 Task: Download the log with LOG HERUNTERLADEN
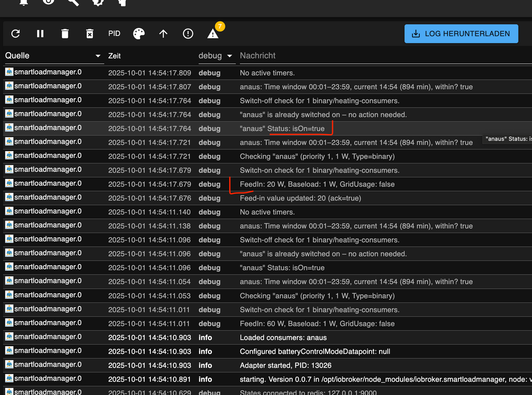pyautogui.click(x=461, y=34)
